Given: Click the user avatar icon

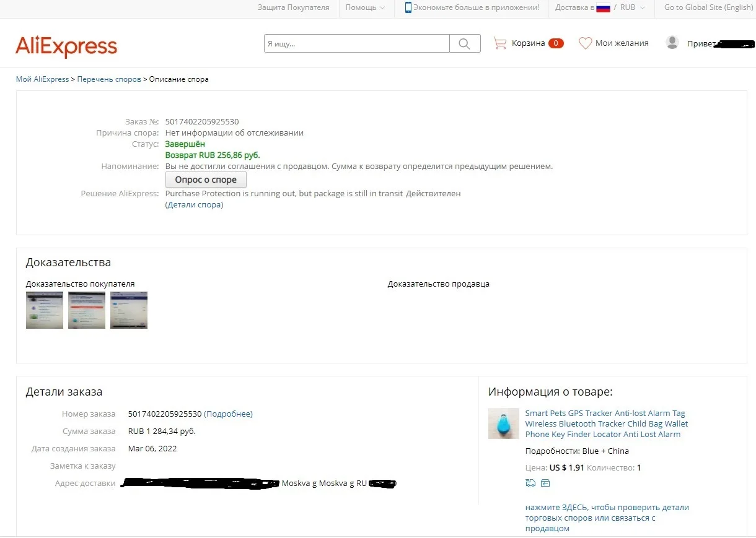Looking at the screenshot, I should [672, 43].
